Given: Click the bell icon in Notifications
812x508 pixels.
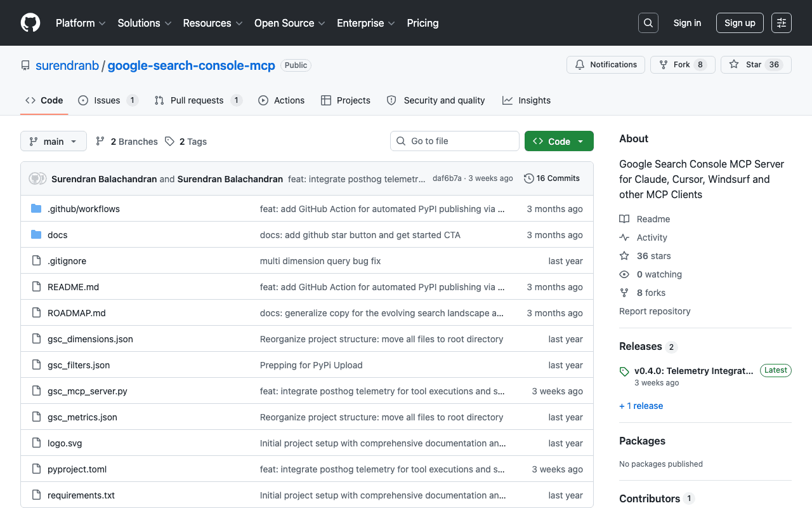Looking at the screenshot, I should 580,65.
